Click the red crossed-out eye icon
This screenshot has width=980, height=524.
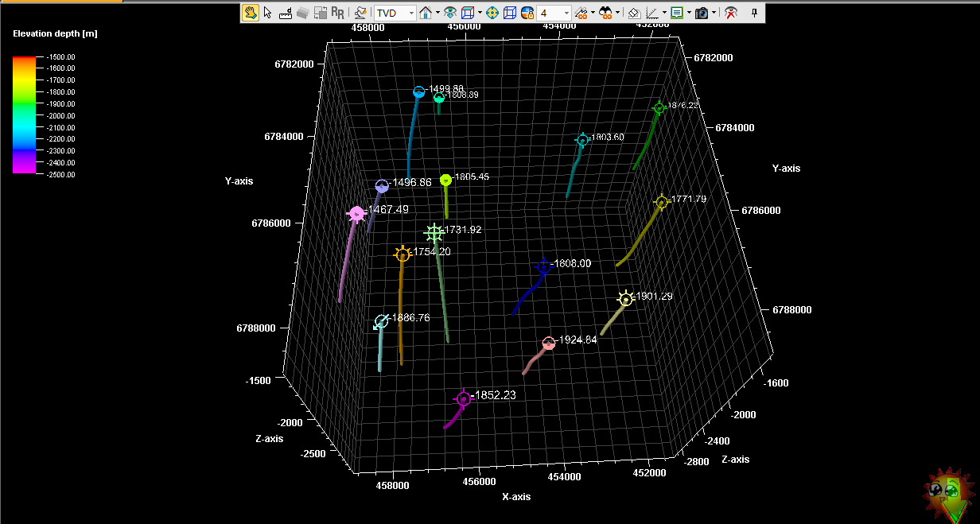coord(730,13)
